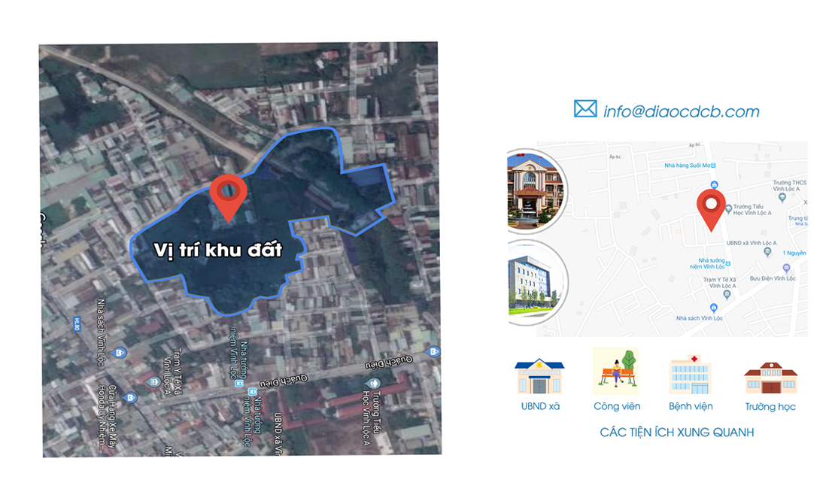Select "Bưu Điện Vĩnh Lộc" map label
The width and height of the screenshot is (835, 504).
tap(772, 278)
